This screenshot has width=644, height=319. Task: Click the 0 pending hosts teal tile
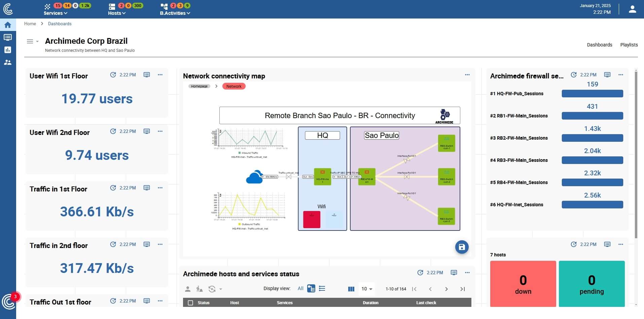[x=592, y=284]
